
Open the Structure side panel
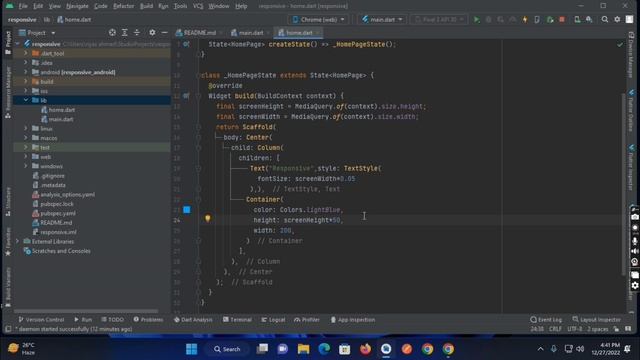click(x=8, y=201)
